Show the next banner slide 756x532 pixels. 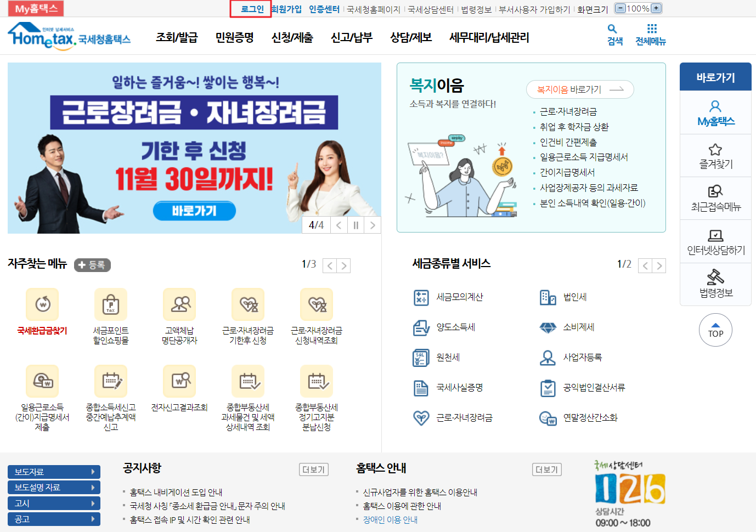[373, 225]
